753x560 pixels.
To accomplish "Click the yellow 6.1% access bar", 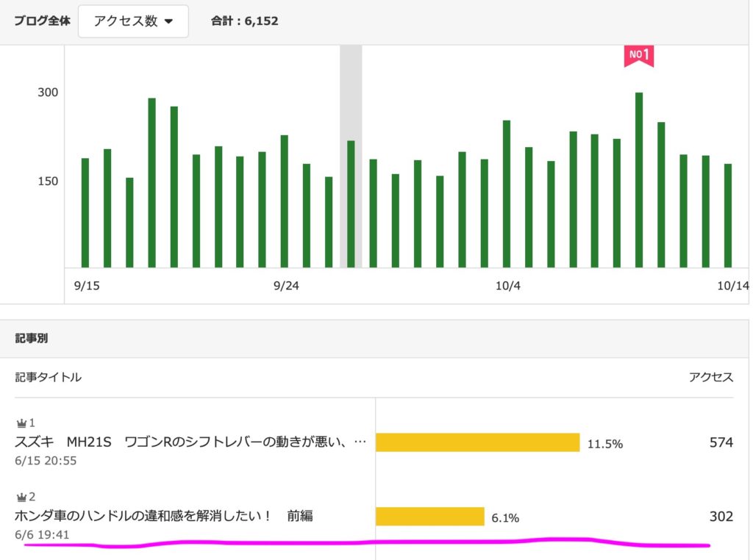I will tap(429, 517).
